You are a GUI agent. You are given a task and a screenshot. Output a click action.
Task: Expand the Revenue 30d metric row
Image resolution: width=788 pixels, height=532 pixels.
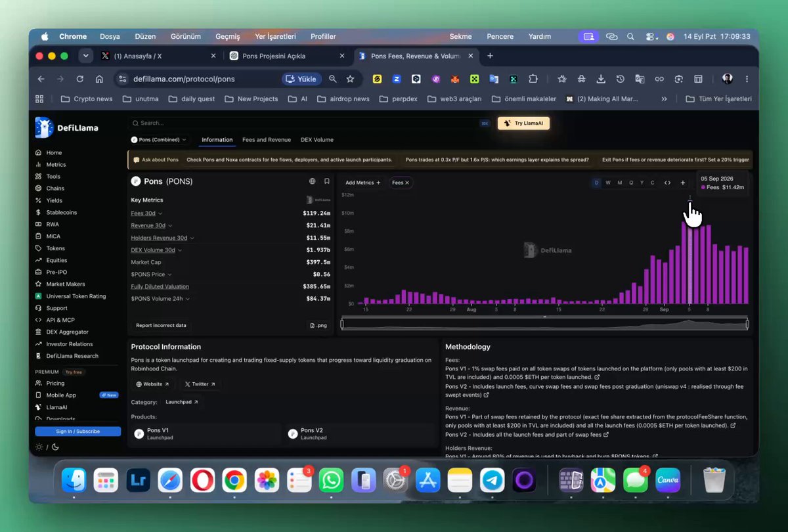150,225
